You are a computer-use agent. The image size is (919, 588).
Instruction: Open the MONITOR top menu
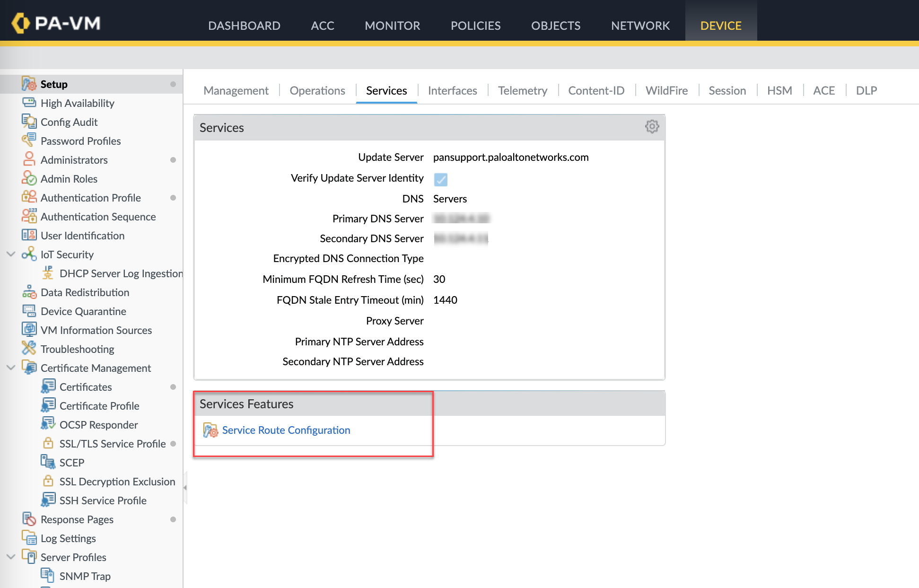coord(392,26)
